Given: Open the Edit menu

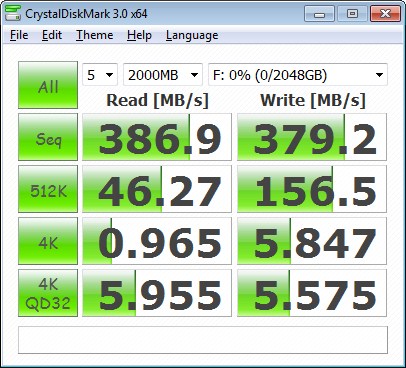Looking at the screenshot, I should [x=52, y=35].
